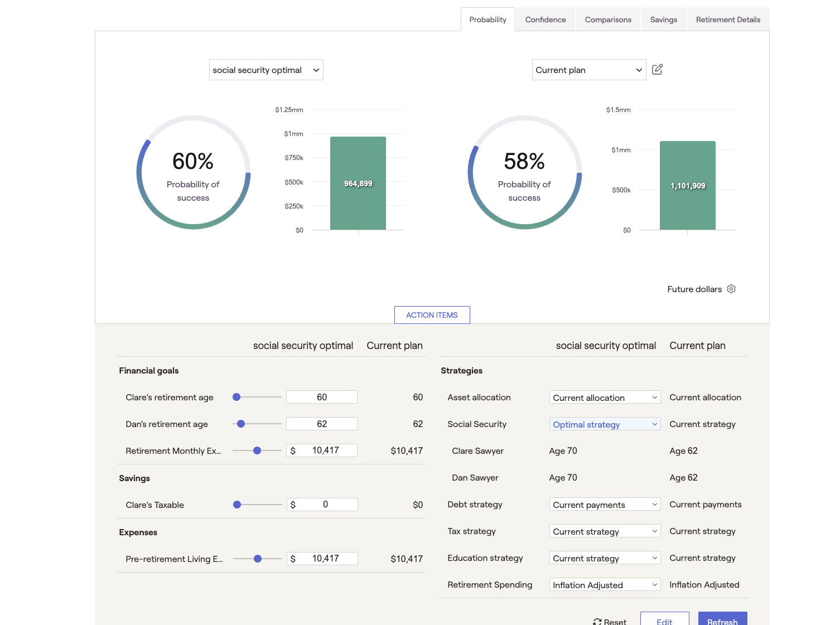Screen dimensions: 840x625
Task: Click Clare's retirement age slider handle
Action: [x=236, y=397]
